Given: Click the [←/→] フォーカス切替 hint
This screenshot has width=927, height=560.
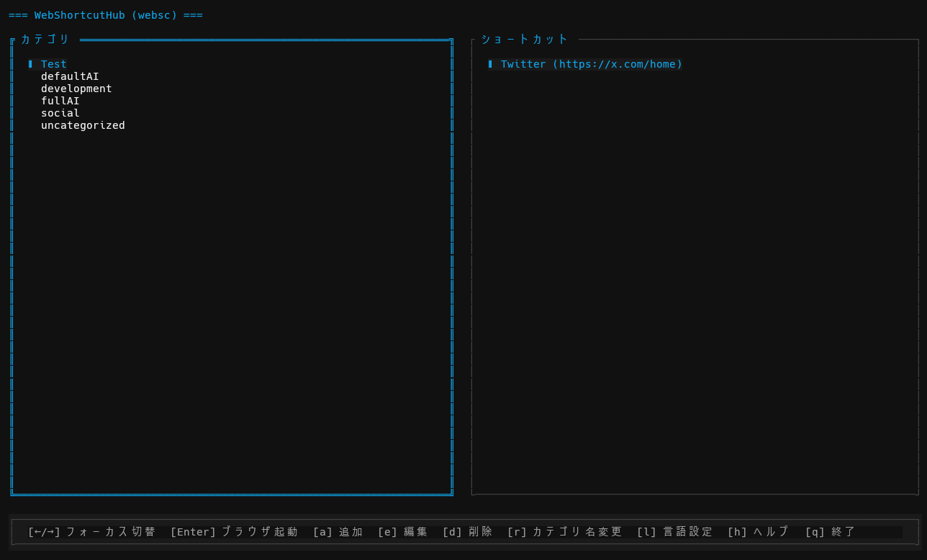Looking at the screenshot, I should coord(92,532).
